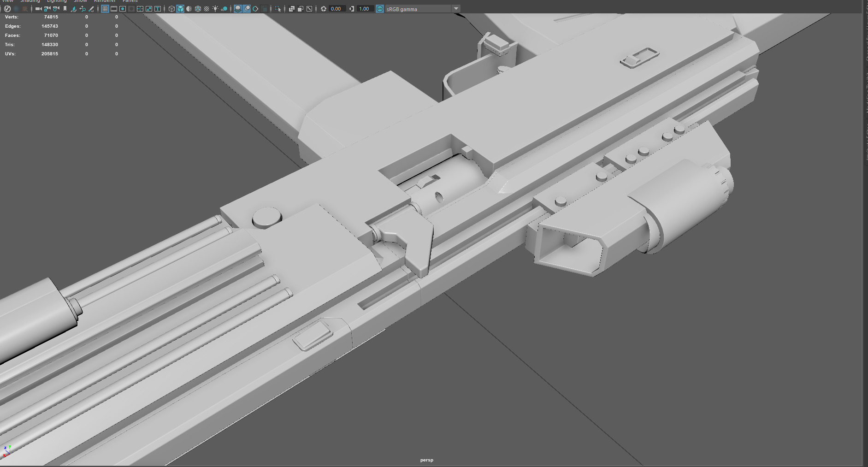
Task: Click the Isolate Select icon
Action: 278,9
